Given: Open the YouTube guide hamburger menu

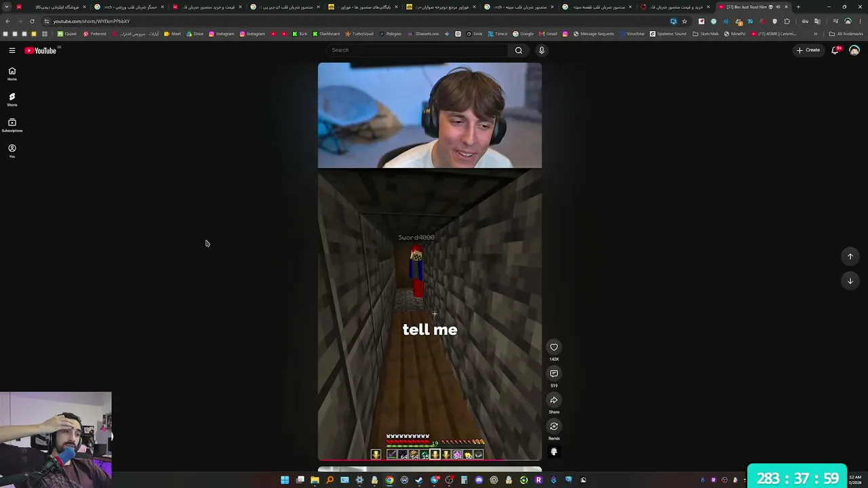Looking at the screenshot, I should [12, 50].
